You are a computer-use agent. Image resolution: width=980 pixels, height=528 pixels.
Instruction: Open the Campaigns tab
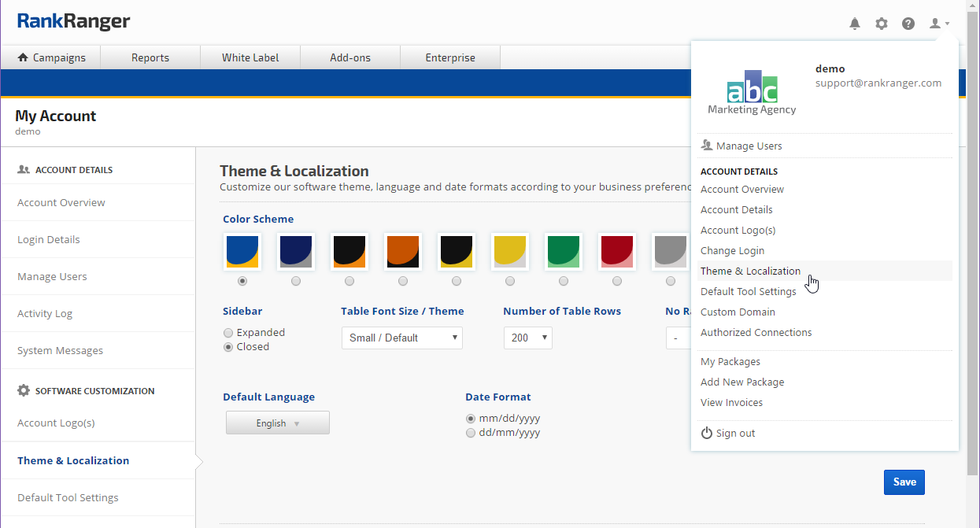51,57
